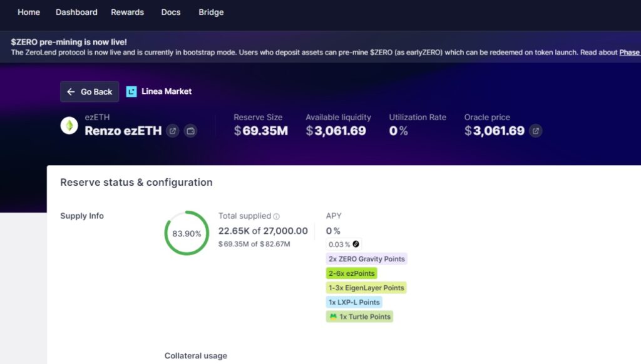
Task: Click the Renzo ezETH title
Action: pos(123,131)
